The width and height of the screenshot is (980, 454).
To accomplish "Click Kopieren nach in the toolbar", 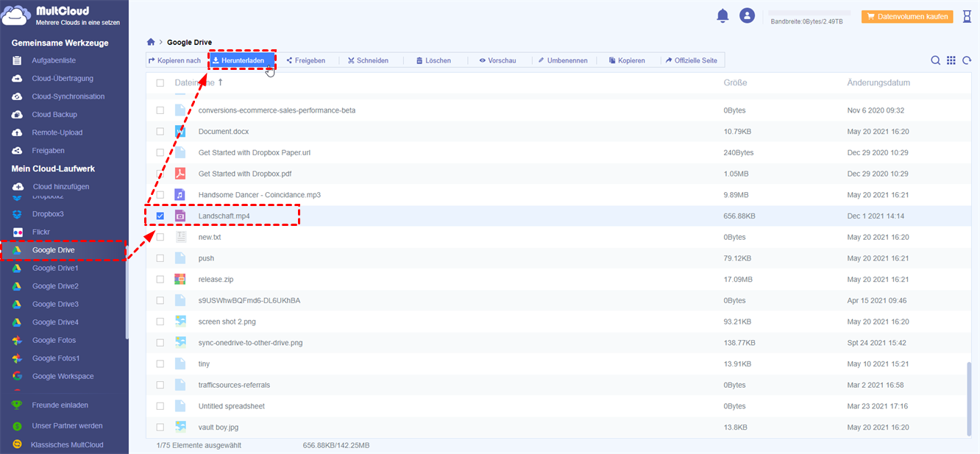I will click(174, 60).
